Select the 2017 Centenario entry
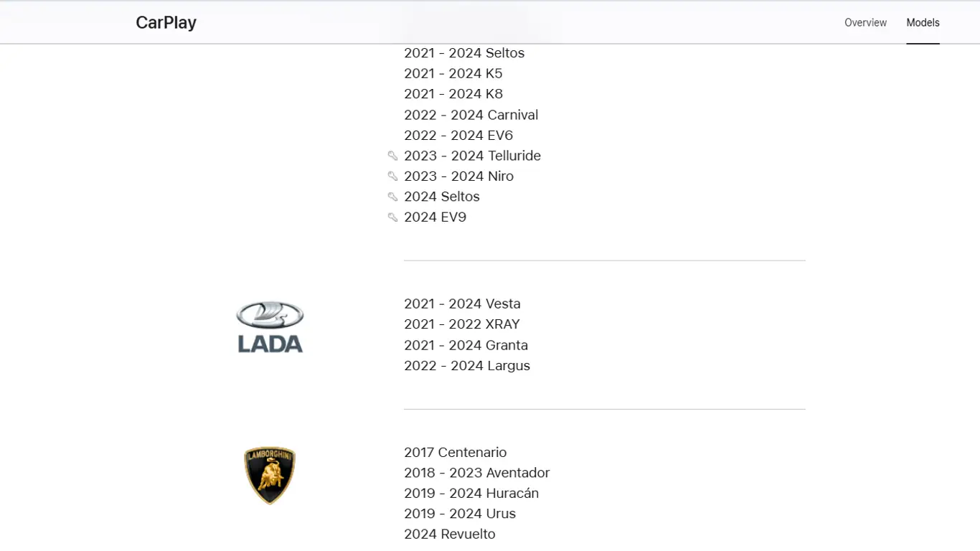The image size is (980, 551). (x=455, y=452)
